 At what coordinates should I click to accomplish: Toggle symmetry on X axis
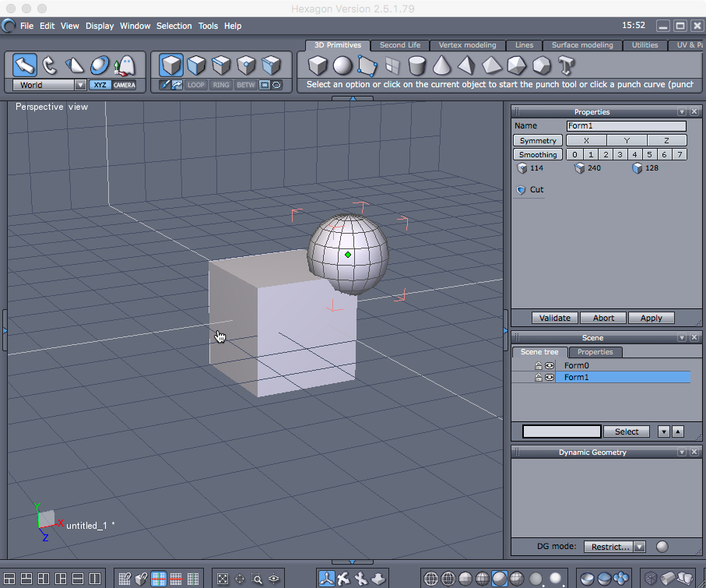tap(586, 141)
